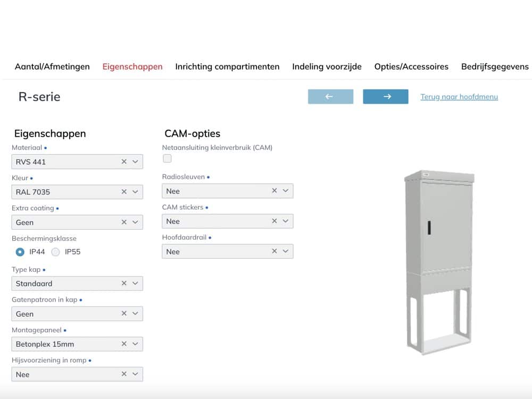Clear the Kleur RAL 7035 selection

(x=124, y=192)
